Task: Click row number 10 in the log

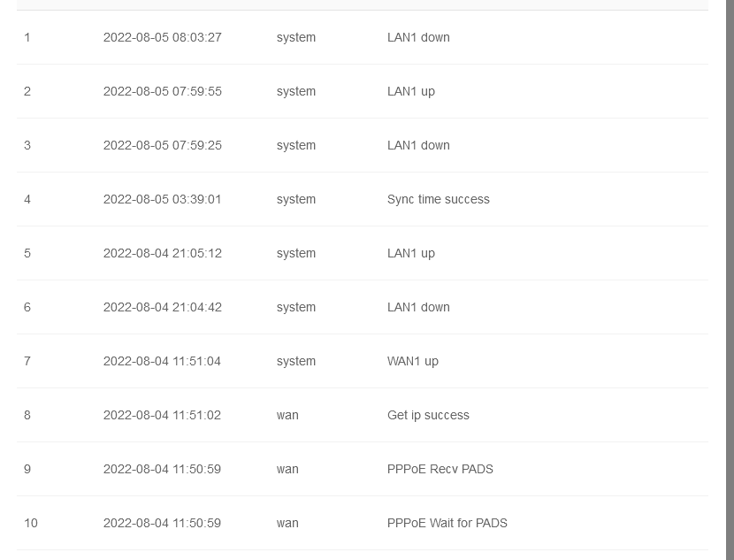Action: (31, 523)
